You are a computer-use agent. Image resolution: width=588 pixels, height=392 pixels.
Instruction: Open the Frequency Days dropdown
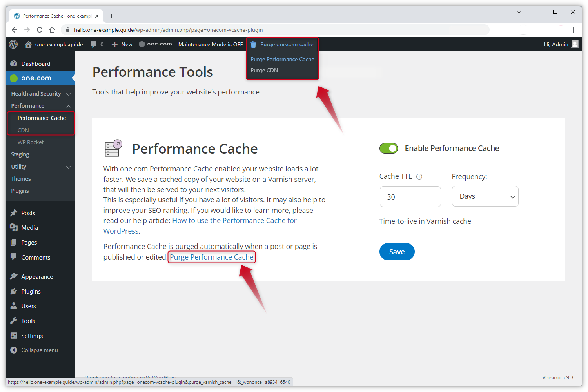[x=485, y=196]
